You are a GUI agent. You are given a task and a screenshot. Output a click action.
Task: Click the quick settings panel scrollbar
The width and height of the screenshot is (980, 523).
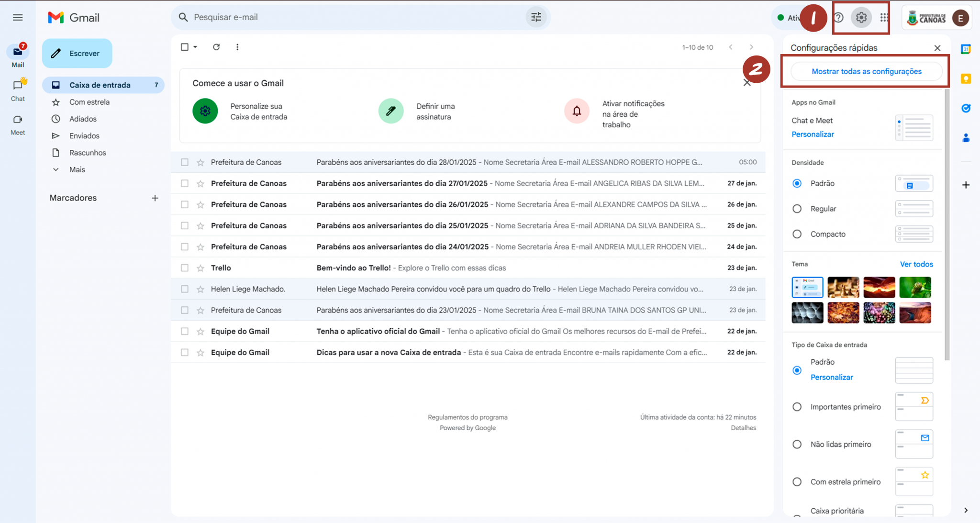click(x=947, y=225)
